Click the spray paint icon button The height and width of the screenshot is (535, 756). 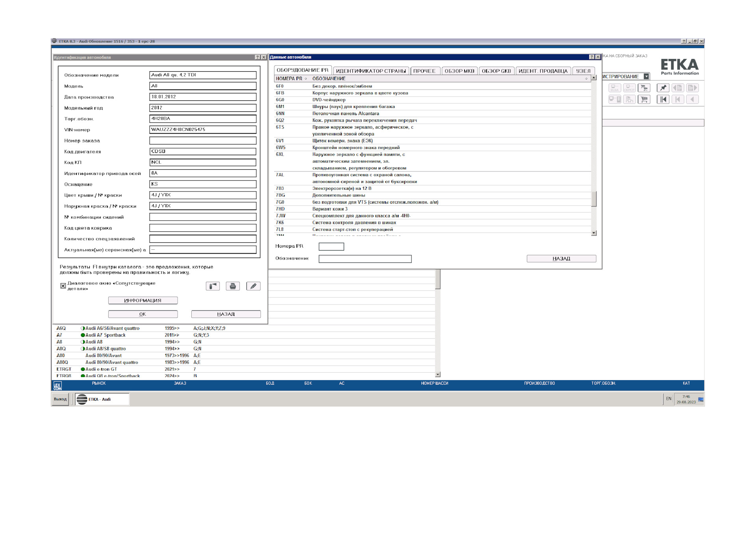click(x=213, y=286)
